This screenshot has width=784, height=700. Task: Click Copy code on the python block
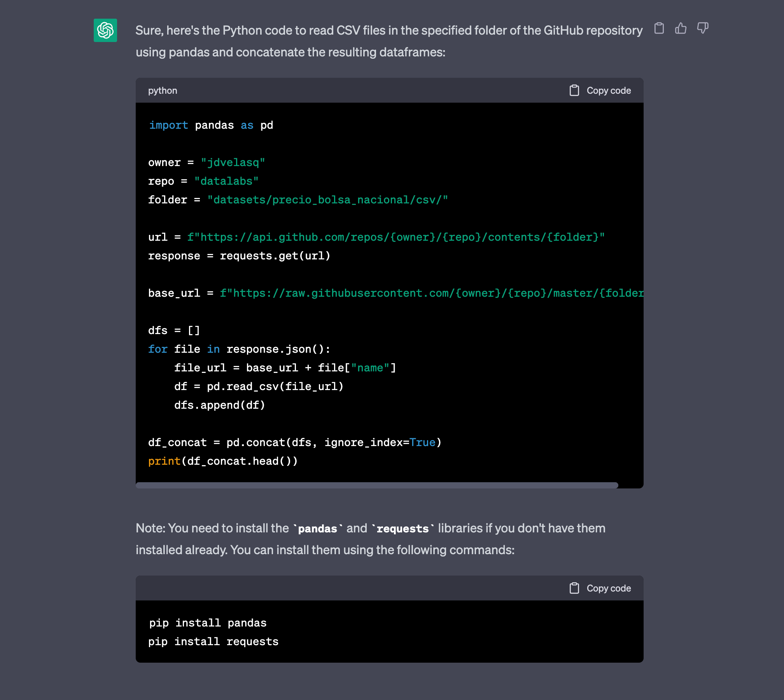(x=609, y=91)
